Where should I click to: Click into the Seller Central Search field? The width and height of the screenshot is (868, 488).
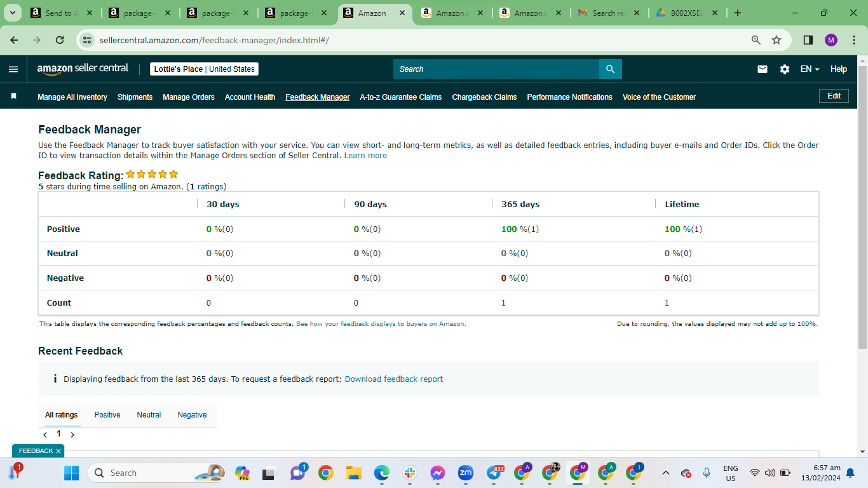(x=496, y=69)
